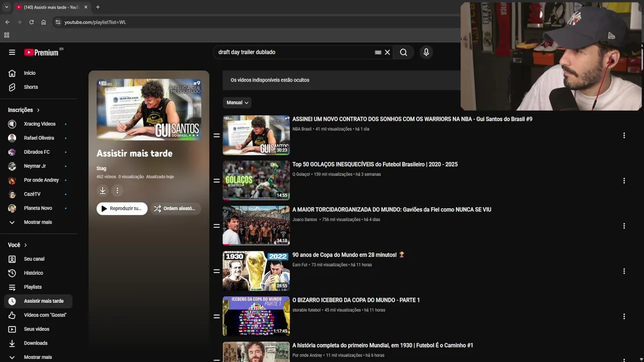
Task: Open Top 50 Golaços video title
Action: tap(375, 164)
